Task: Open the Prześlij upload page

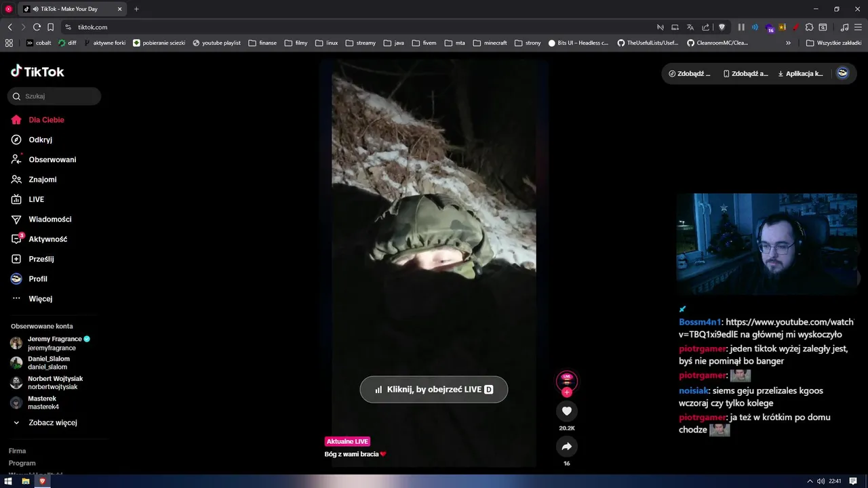Action: tap(33, 259)
